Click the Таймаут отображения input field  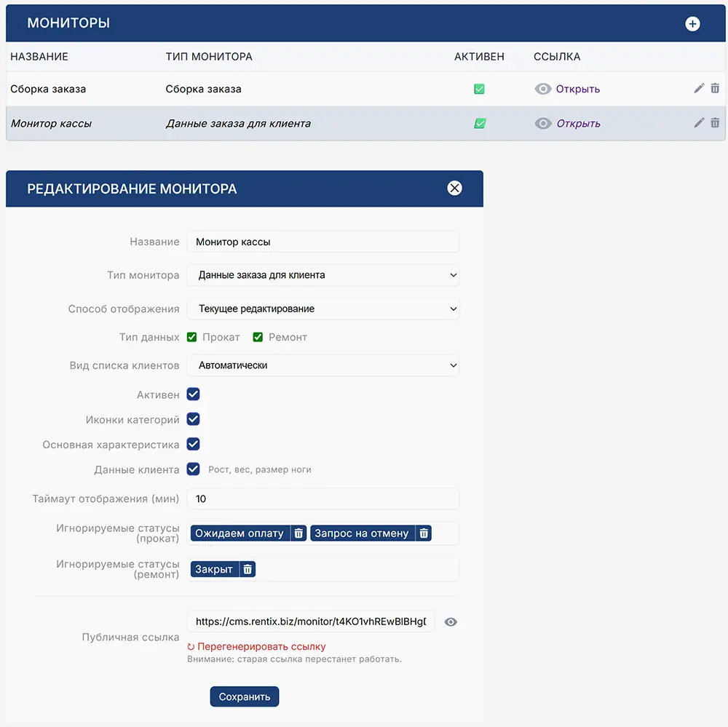pyautogui.click(x=323, y=499)
